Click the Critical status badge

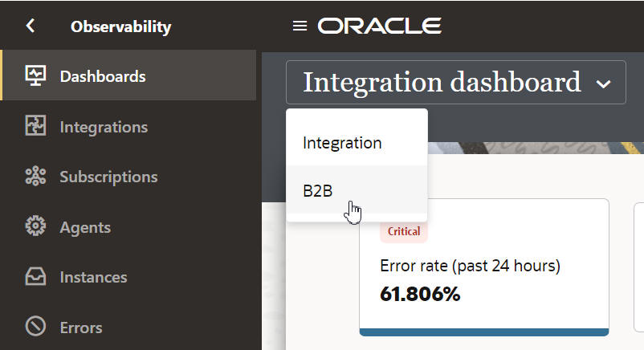(404, 231)
